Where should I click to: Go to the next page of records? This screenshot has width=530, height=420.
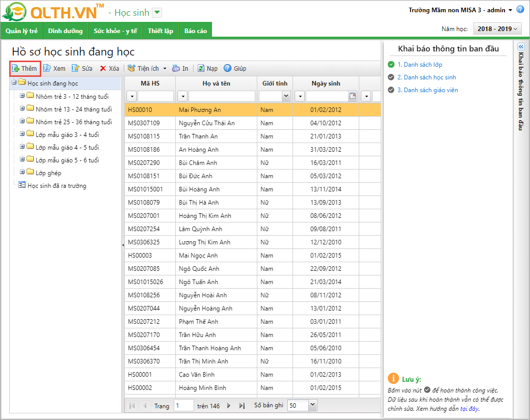[229, 406]
